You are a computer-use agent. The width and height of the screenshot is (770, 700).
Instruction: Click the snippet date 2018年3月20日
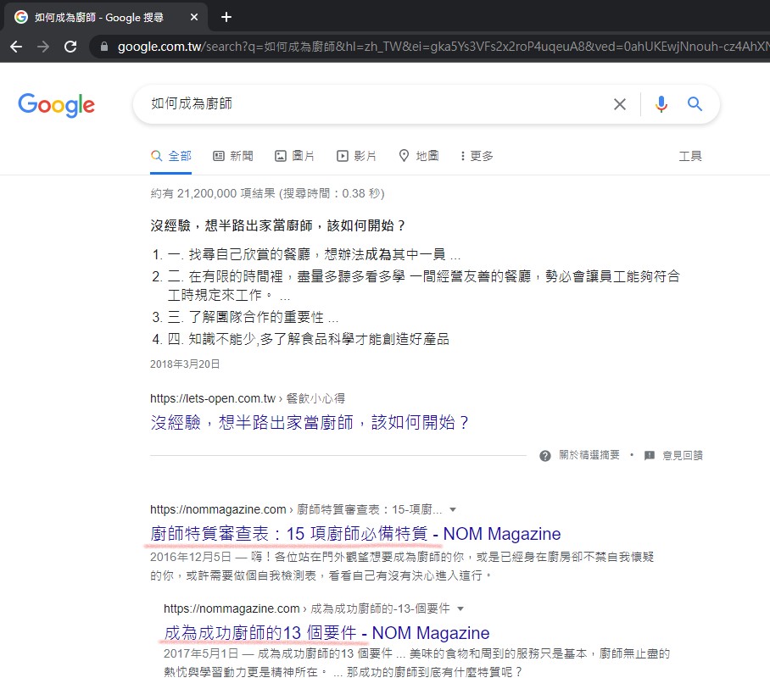click(x=185, y=364)
